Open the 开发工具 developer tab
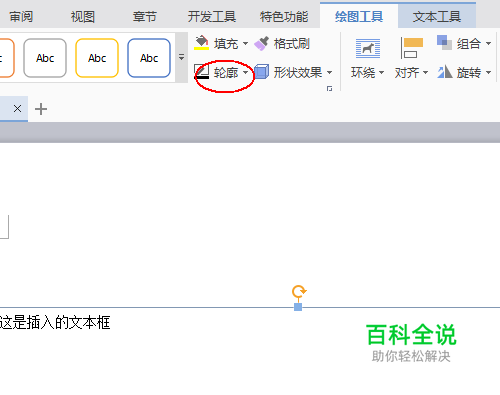 click(212, 16)
